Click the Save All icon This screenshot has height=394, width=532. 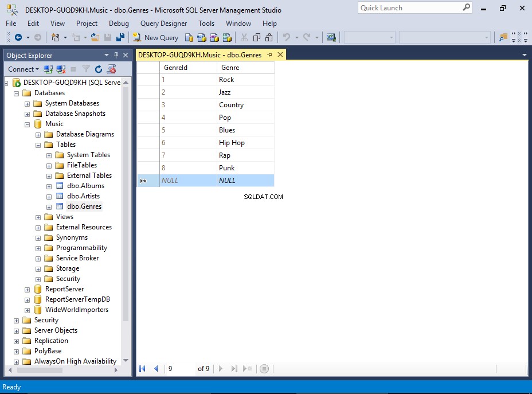tap(120, 37)
